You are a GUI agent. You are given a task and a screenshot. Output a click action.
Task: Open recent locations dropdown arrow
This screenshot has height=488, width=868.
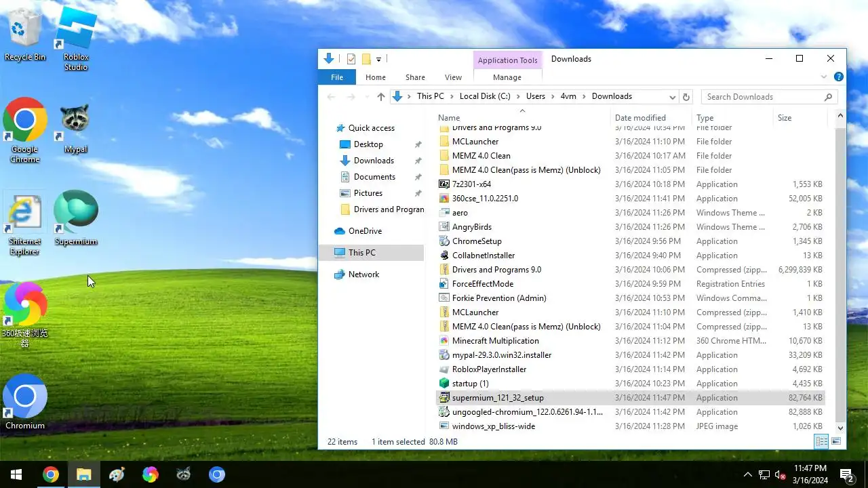coord(366,97)
